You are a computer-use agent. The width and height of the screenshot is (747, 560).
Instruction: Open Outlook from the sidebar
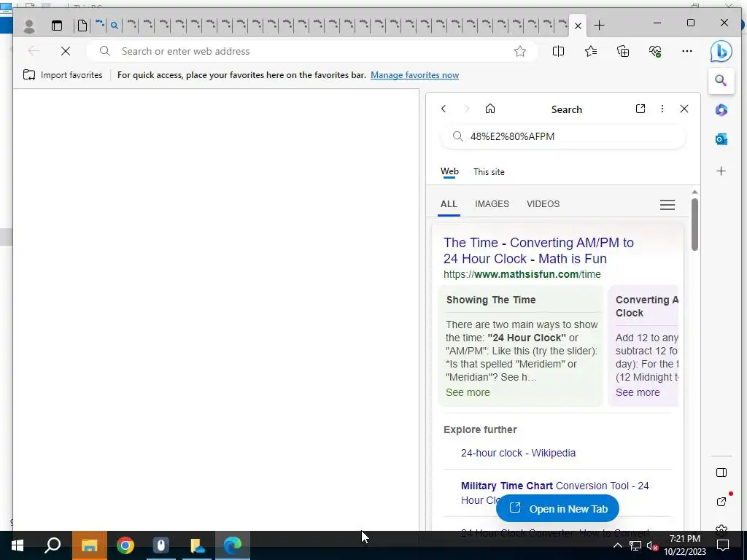[721, 139]
